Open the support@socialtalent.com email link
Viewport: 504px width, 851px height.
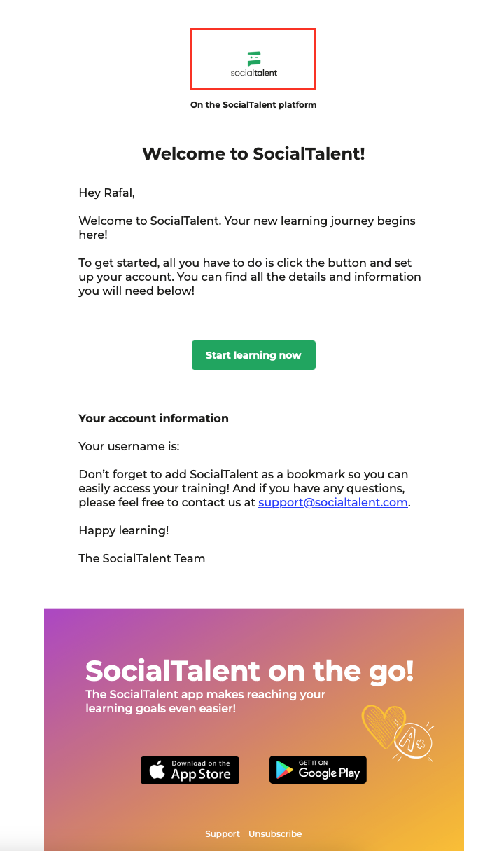pos(332,503)
